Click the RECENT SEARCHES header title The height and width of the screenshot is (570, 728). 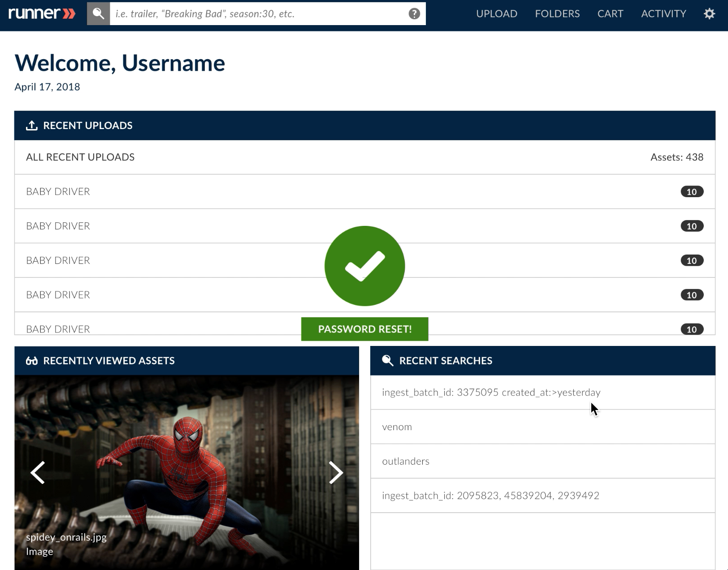(x=446, y=361)
